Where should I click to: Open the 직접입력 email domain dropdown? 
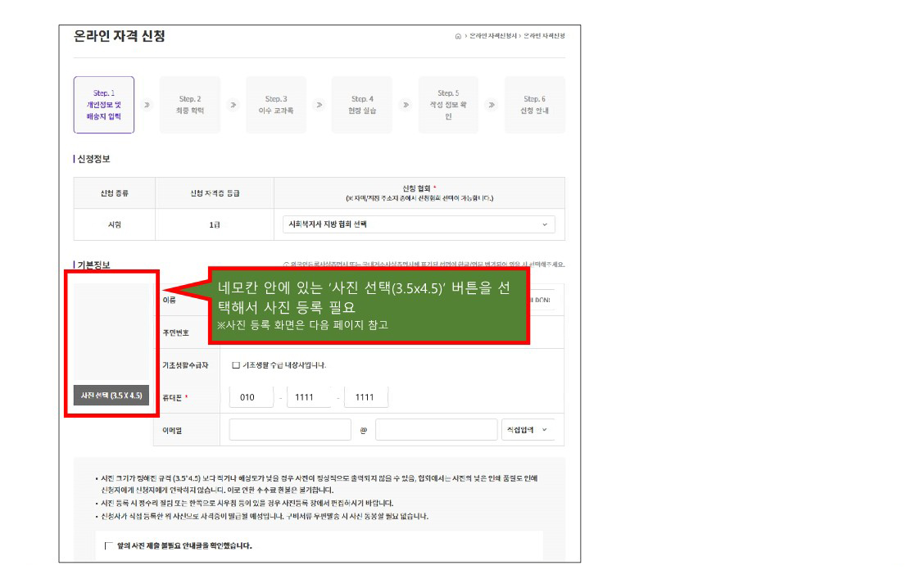click(x=528, y=430)
